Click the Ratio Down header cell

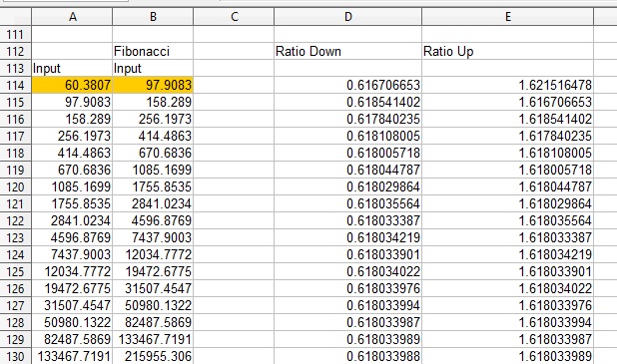point(347,51)
